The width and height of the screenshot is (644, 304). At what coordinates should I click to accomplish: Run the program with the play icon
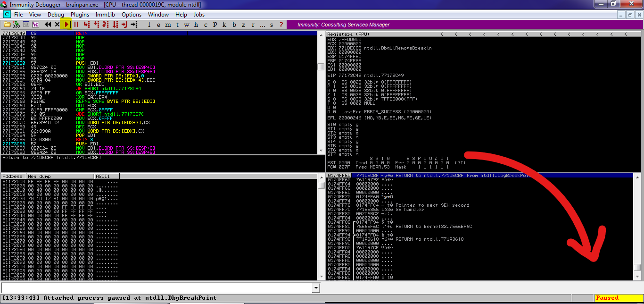click(x=66, y=24)
